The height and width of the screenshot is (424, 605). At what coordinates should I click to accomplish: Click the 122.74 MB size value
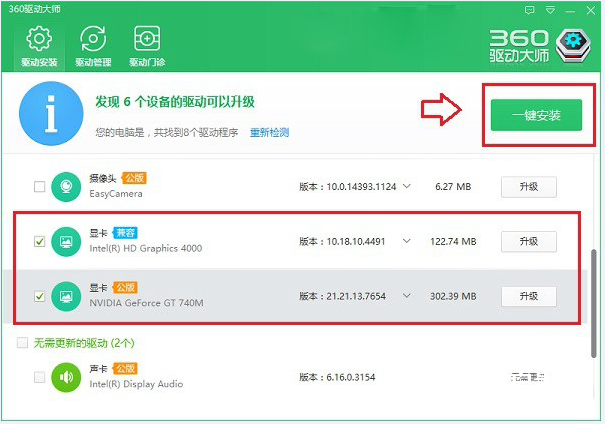pos(453,242)
